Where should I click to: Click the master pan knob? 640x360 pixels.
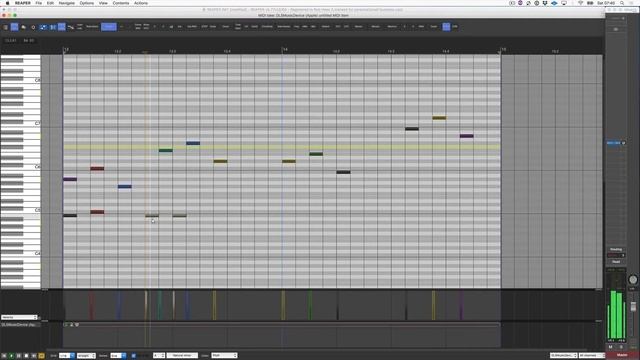click(x=633, y=280)
